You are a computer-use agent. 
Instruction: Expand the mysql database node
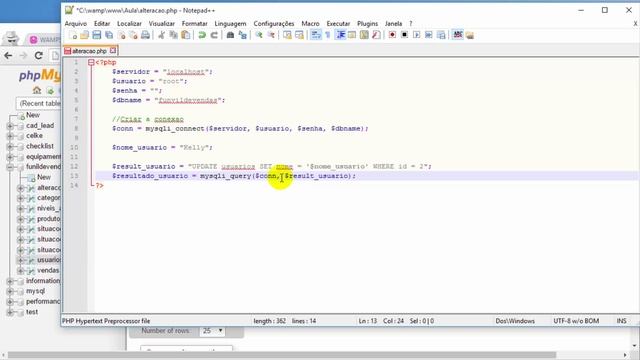pos(10,291)
